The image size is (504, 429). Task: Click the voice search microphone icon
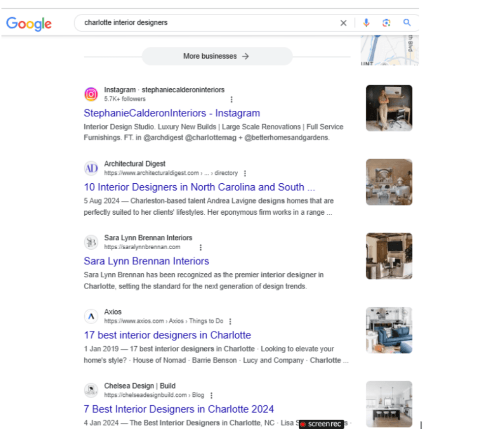click(366, 23)
